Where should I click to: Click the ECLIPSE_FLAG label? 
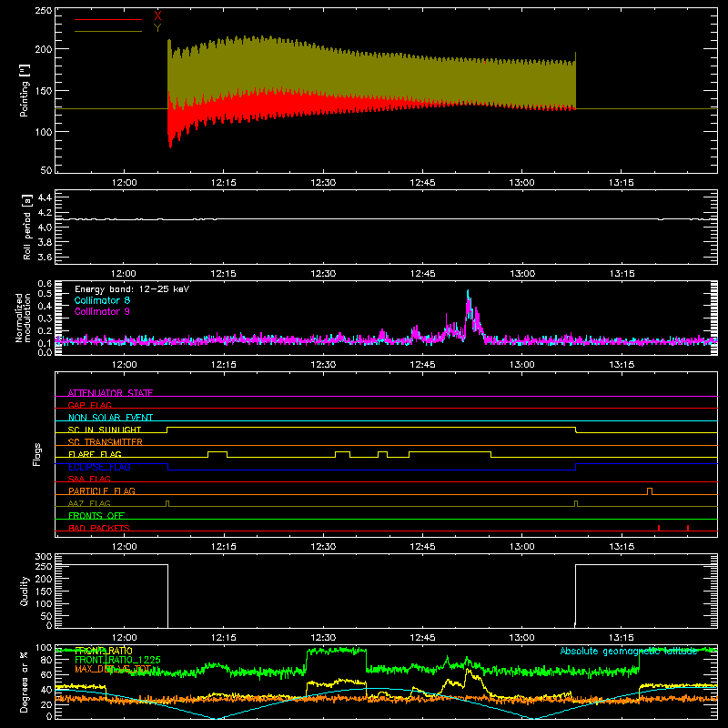coord(99,467)
